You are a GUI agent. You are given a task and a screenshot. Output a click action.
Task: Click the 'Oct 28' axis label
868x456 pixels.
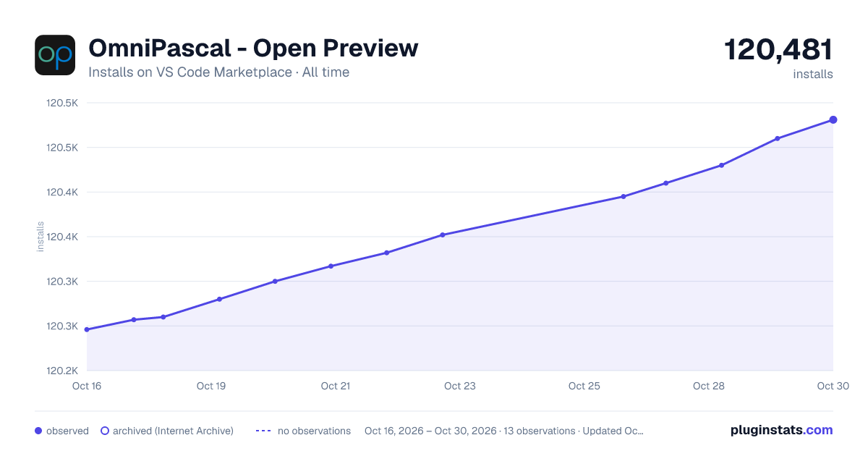[x=709, y=386]
